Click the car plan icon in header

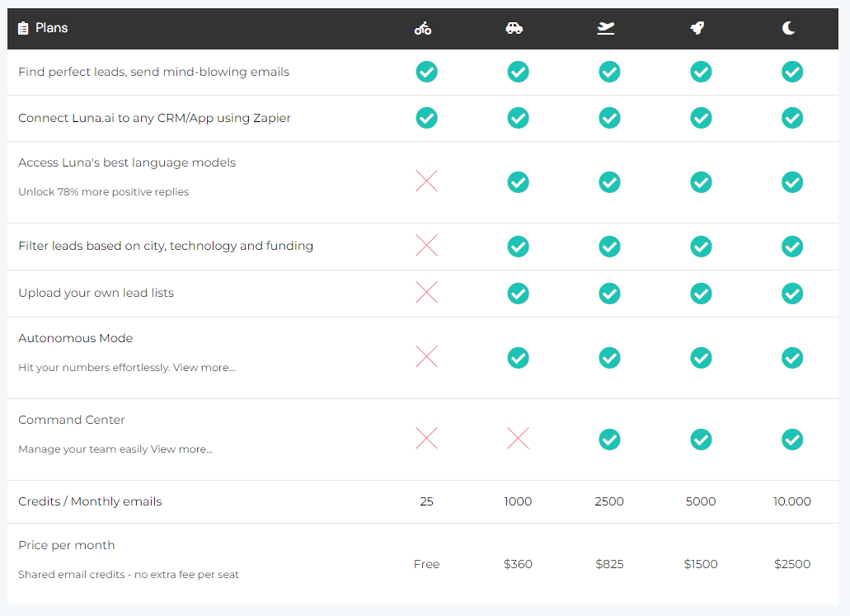[514, 29]
